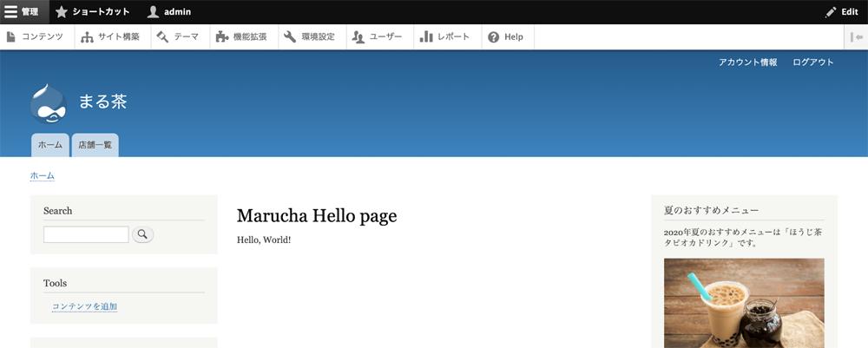Click the 2020年夏のおすすめメニュー description text
The width and height of the screenshot is (868, 348).
click(743, 237)
